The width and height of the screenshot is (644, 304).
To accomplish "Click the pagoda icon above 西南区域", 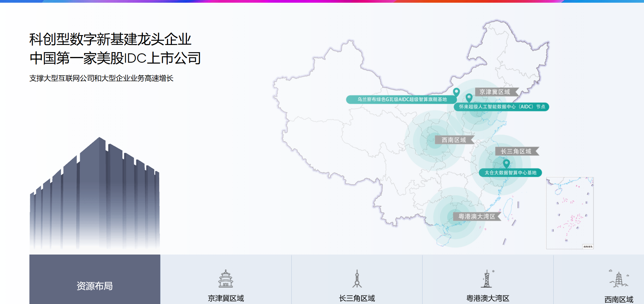I will (618, 279).
